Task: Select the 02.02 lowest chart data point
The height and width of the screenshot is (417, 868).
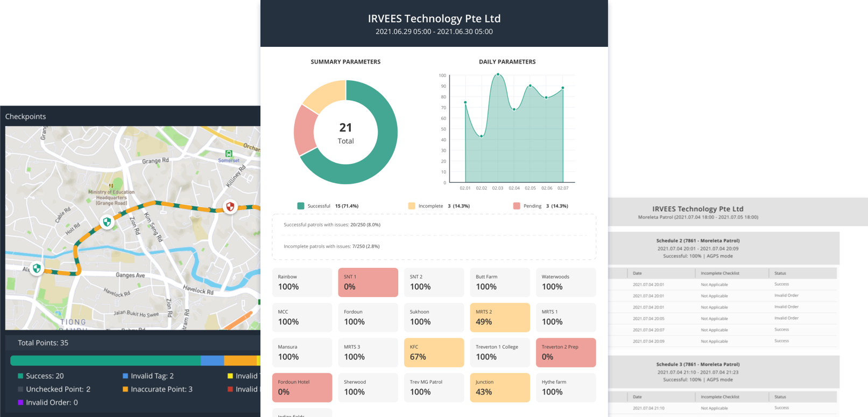Action: point(482,136)
